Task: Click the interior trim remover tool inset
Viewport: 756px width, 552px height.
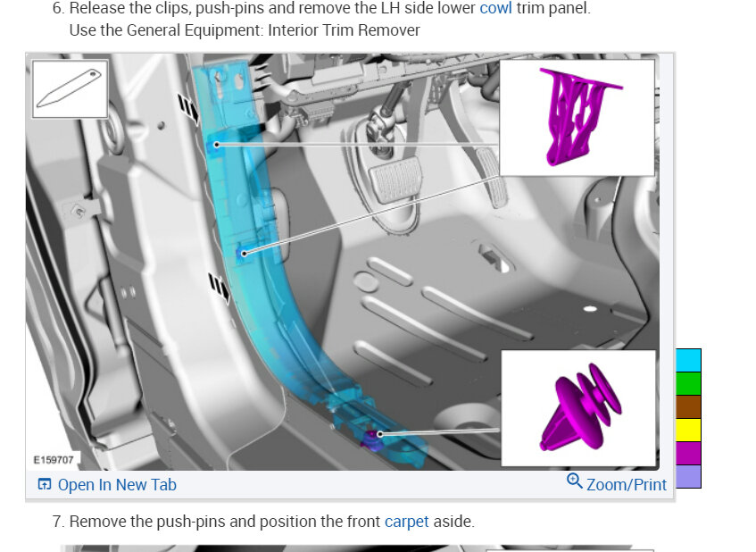Action: coord(70,88)
